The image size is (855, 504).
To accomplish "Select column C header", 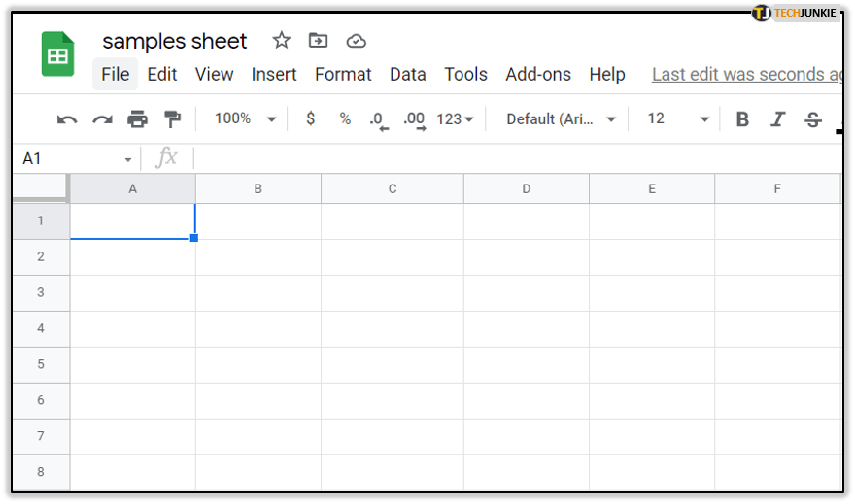I will click(393, 189).
